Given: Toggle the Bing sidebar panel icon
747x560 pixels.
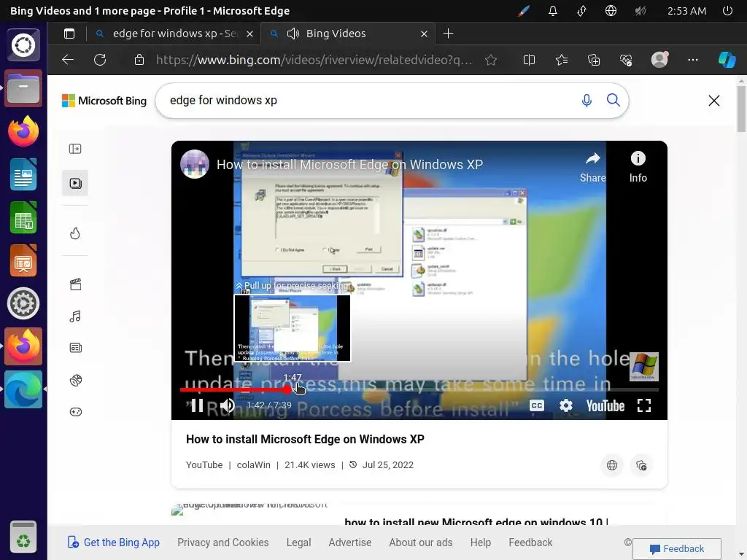Looking at the screenshot, I should pyautogui.click(x=75, y=149).
